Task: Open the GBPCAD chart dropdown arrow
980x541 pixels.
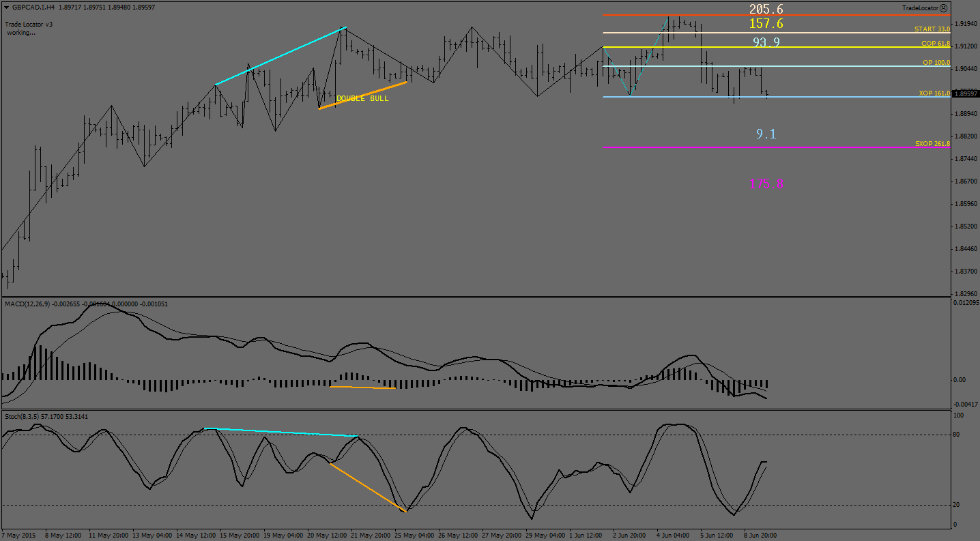Action: (6, 8)
